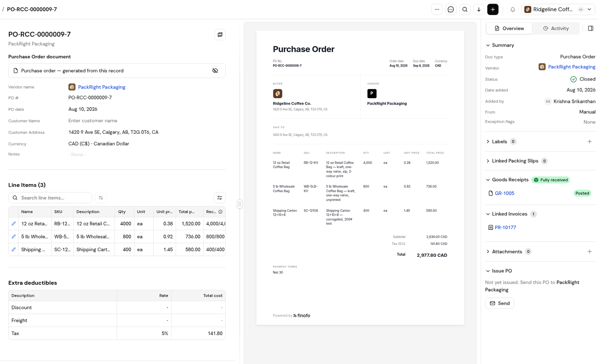This screenshot has width=598, height=364.
Task: Switch to the Overview tab
Action: coord(509,28)
